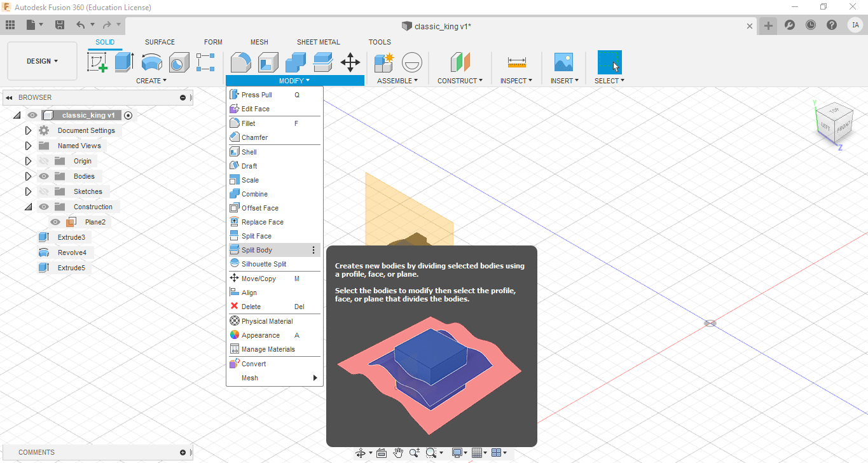
Task: Click the Measure inspect icon
Action: point(517,62)
